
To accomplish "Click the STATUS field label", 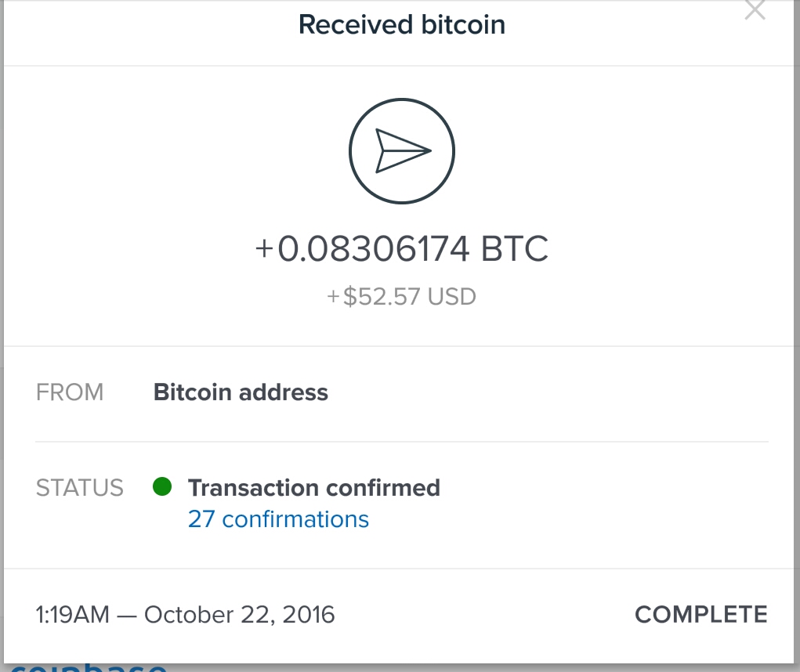I will tap(80, 488).
